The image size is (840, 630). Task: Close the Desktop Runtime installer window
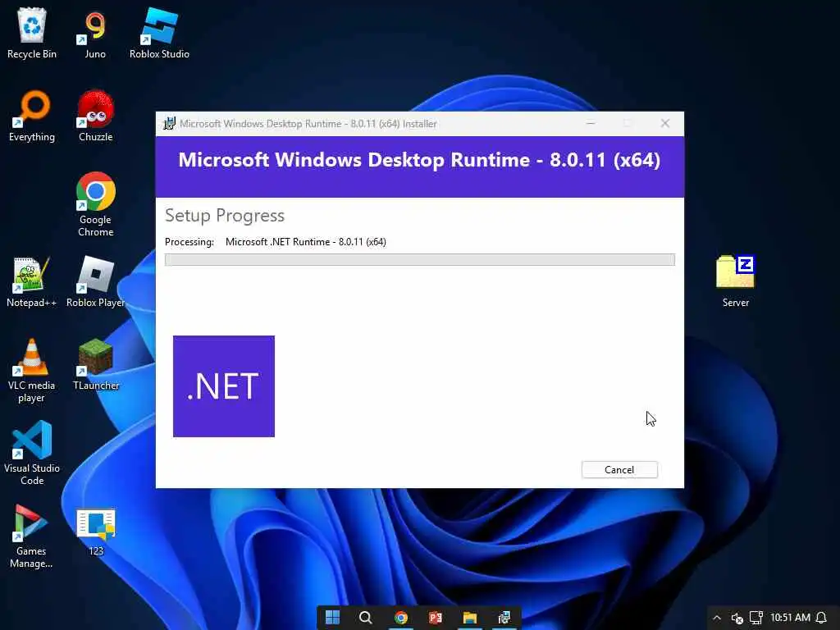click(x=664, y=124)
